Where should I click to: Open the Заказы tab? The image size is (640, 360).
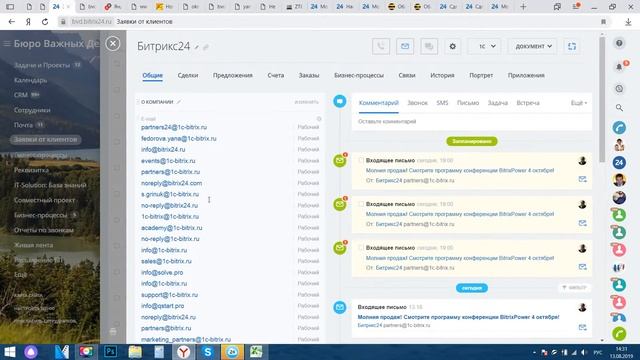click(309, 76)
